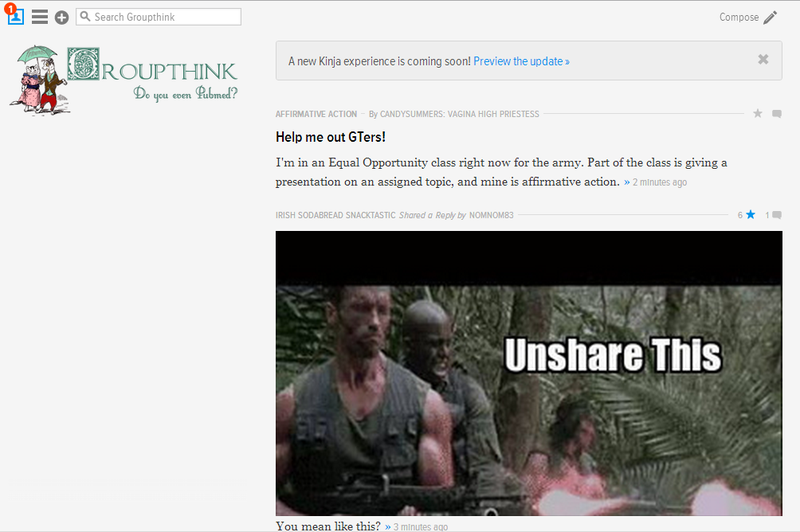
Task: Open the user profile notifications icon
Action: pos(15,16)
